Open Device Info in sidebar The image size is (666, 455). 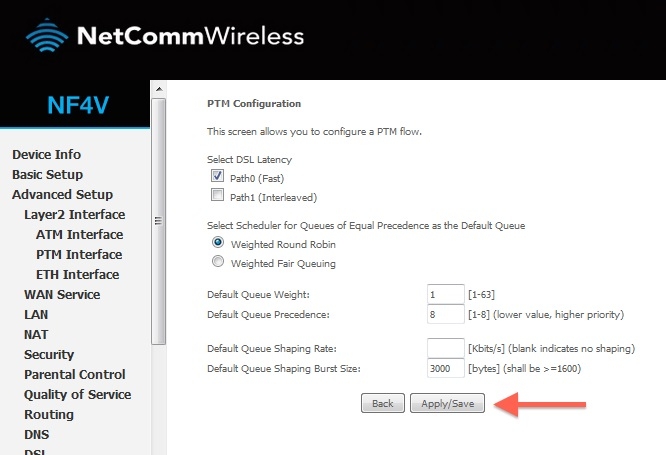point(46,154)
